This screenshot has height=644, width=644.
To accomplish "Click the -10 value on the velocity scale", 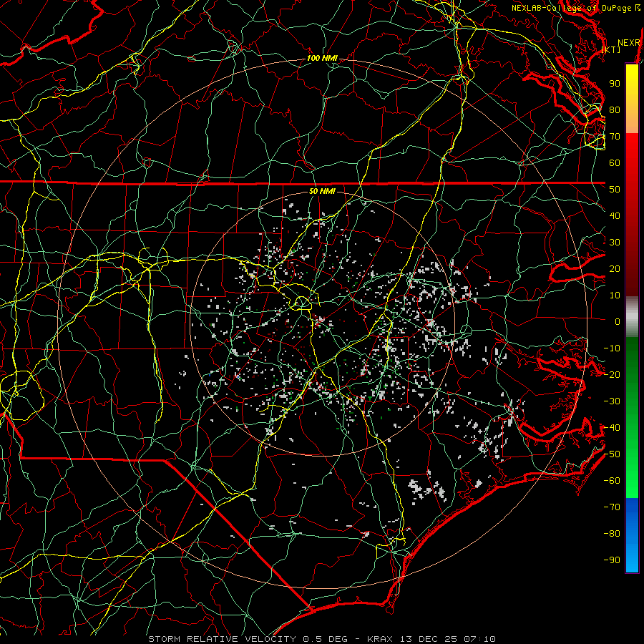I will point(612,348).
